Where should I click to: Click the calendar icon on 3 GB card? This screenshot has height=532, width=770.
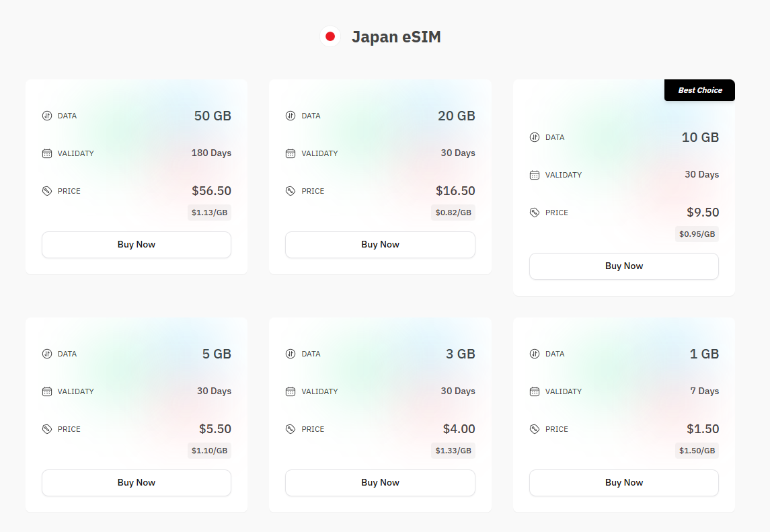(291, 391)
